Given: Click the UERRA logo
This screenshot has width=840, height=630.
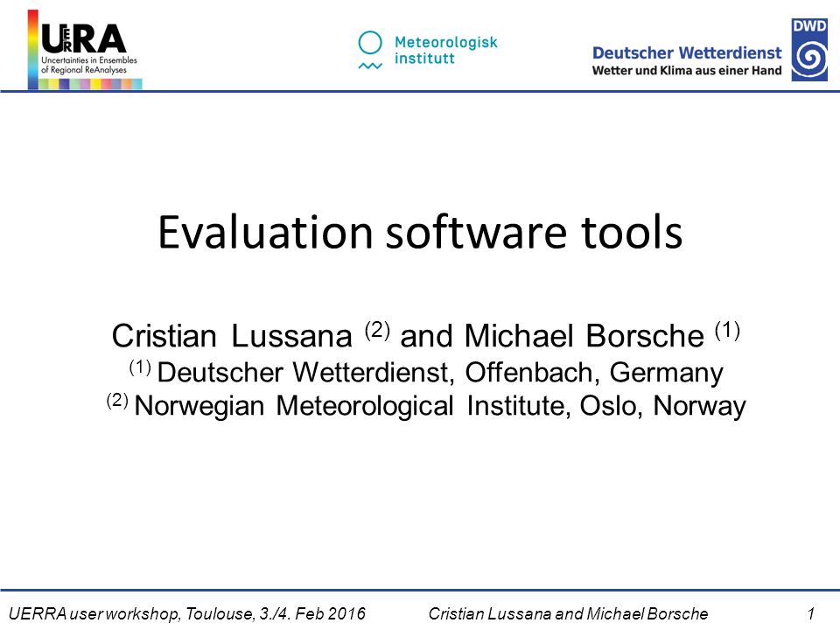Looking at the screenshot, I should coord(85,49).
